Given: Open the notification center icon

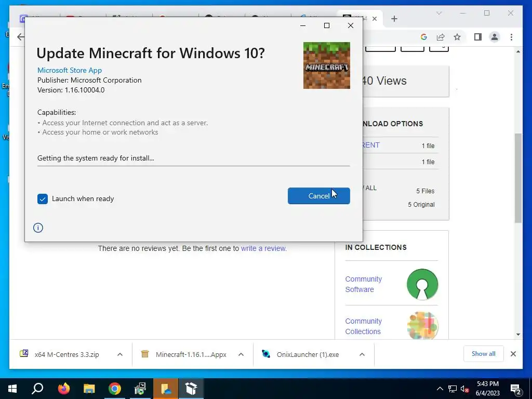Looking at the screenshot, I should (x=515, y=389).
